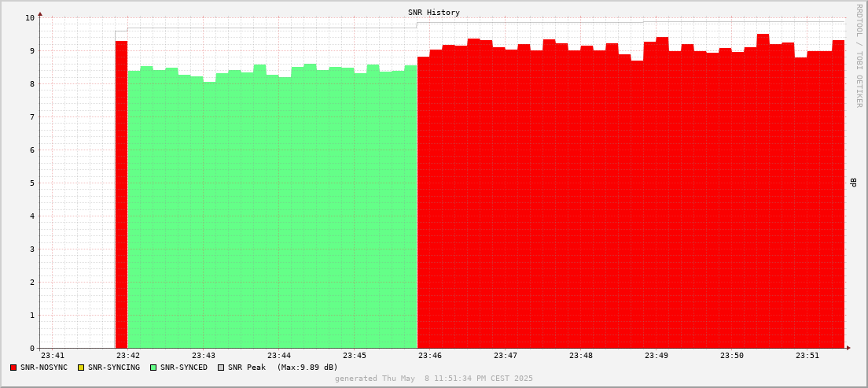
Task: Click the gray SNR Peak legend swatch
Action: [222, 368]
